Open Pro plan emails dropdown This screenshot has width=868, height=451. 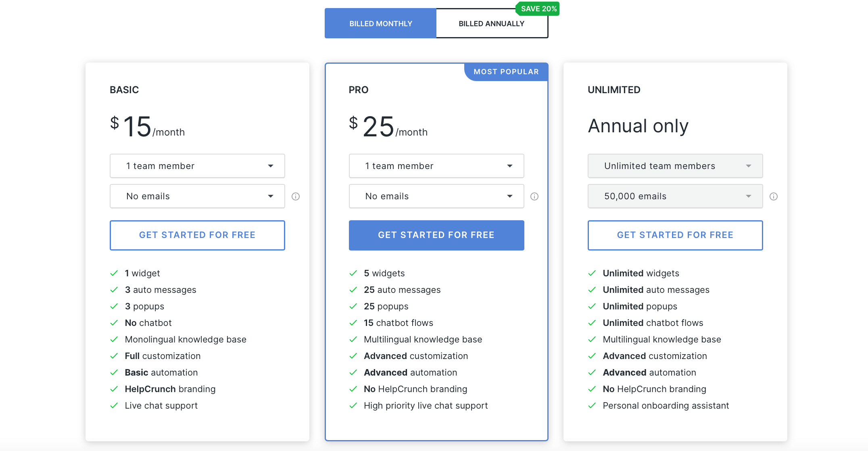click(x=436, y=196)
